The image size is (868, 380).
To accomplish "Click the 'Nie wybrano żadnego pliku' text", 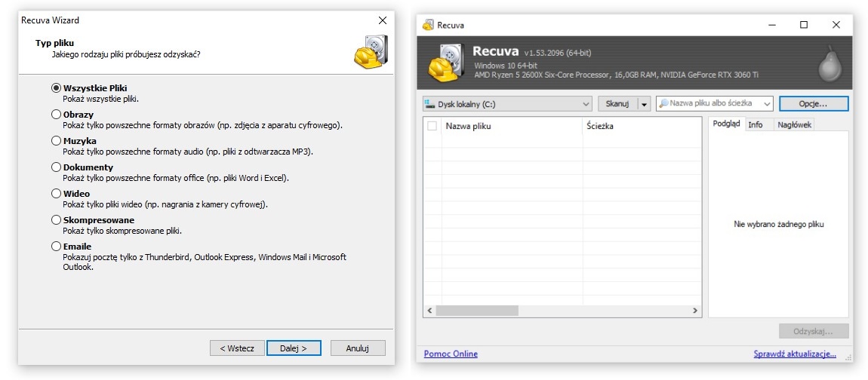I will [x=778, y=225].
